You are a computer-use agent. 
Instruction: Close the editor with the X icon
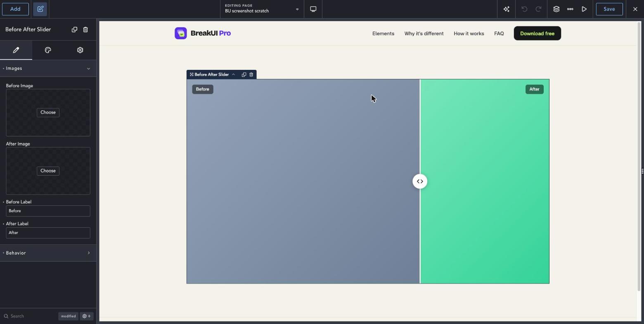635,9
